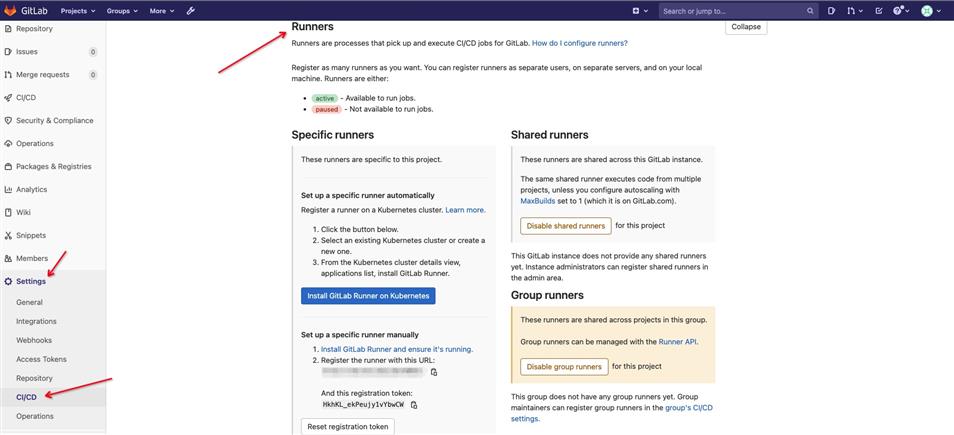The height and width of the screenshot is (435, 954).
Task: Open the Issues icon in top bar
Action: (832, 11)
